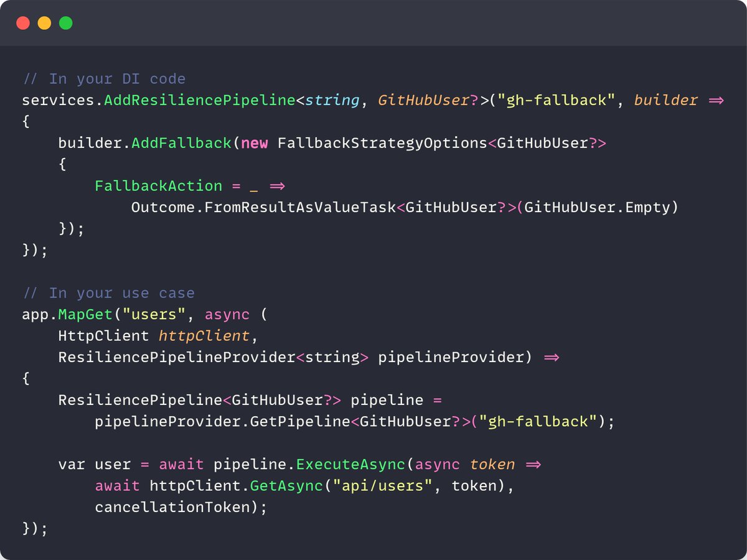
Task: Click the "pipeline" variable before the equals sign
Action: [x=387, y=400]
